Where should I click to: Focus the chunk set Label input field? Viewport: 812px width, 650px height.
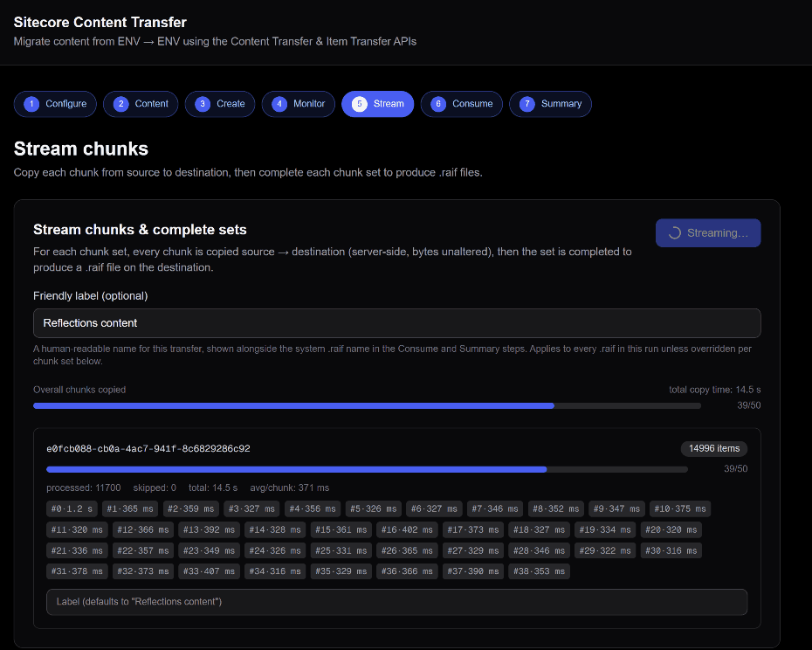click(x=396, y=602)
